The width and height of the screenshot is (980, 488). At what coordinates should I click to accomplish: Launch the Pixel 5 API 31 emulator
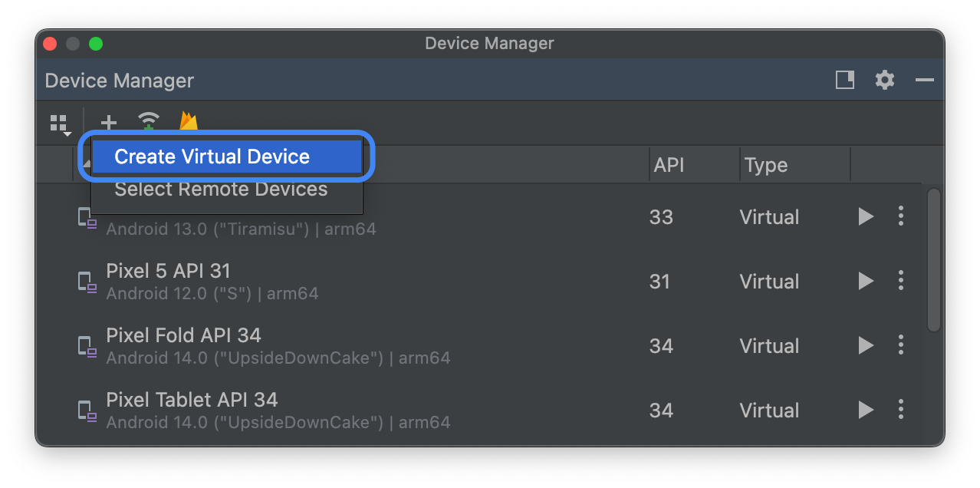tap(865, 281)
